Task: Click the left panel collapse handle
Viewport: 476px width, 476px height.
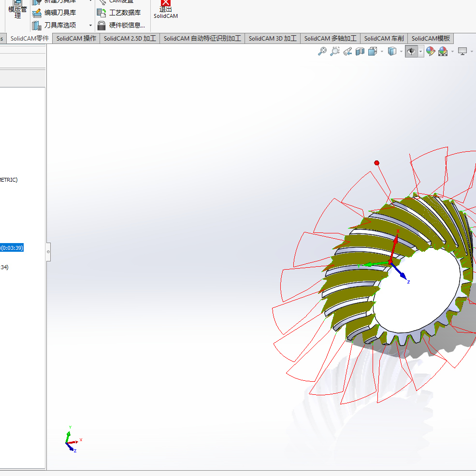Action: (x=48, y=252)
